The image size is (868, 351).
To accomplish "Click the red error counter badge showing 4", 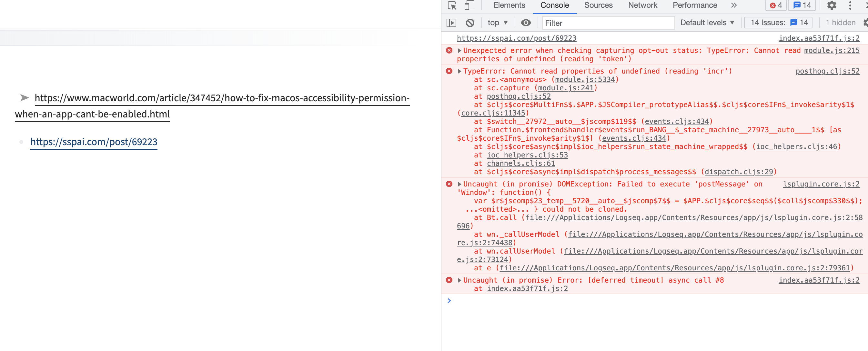I will click(x=776, y=5).
